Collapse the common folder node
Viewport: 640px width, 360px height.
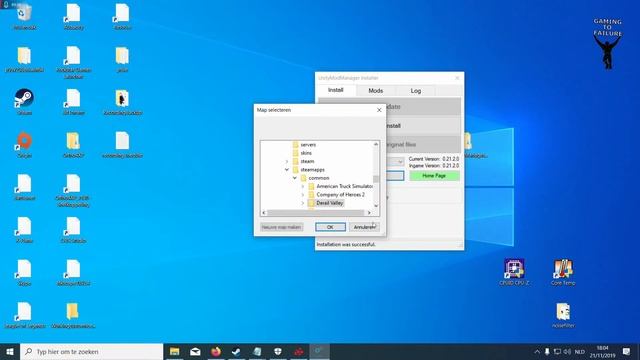295,178
